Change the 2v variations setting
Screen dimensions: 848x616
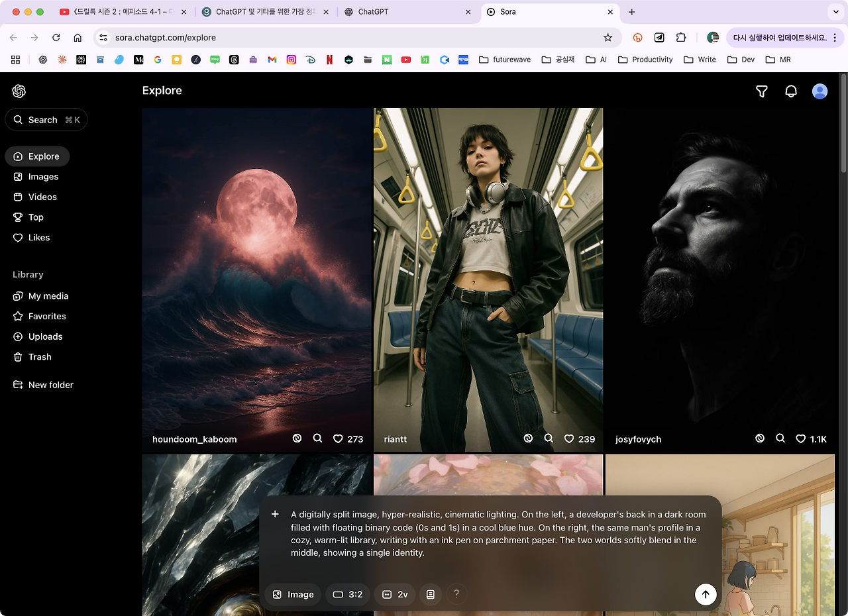pyautogui.click(x=395, y=595)
